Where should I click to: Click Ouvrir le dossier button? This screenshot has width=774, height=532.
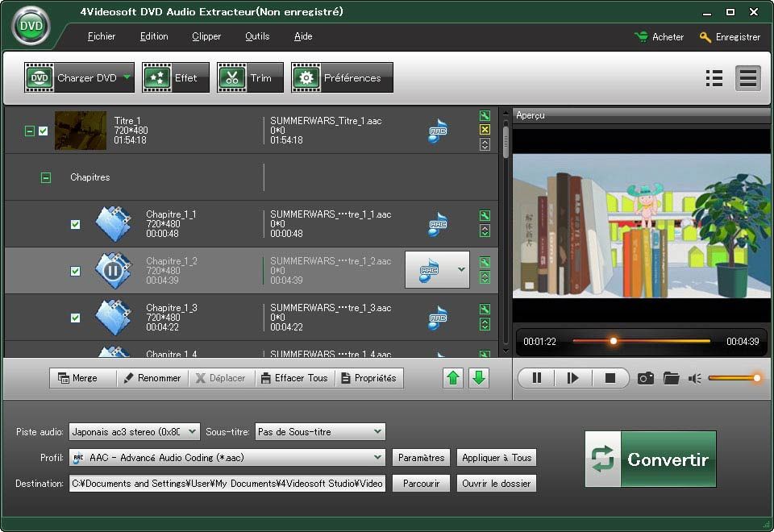pos(497,483)
